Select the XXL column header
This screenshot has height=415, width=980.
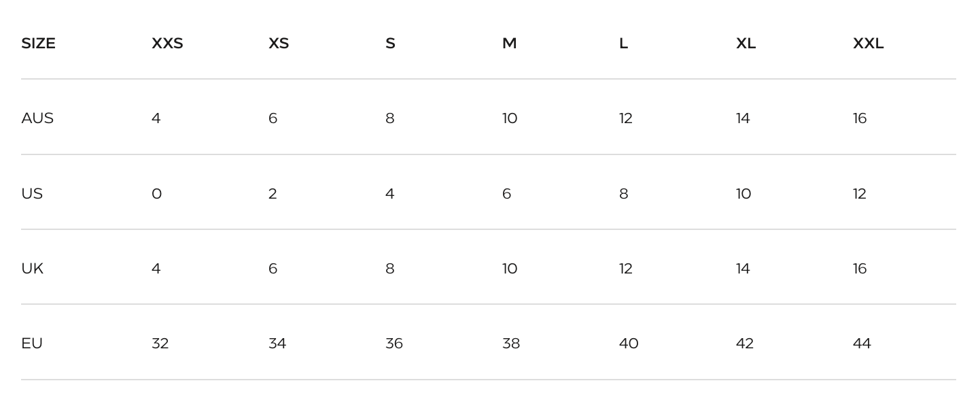(x=868, y=44)
